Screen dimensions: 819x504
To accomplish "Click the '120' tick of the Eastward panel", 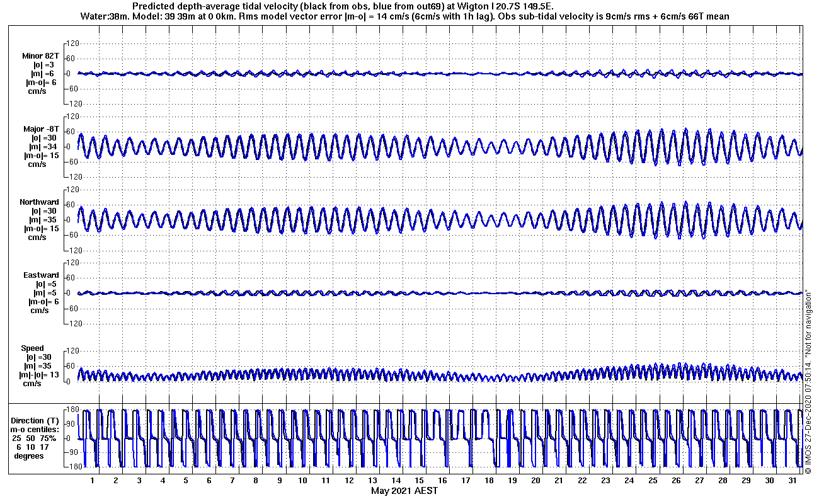I will click(x=72, y=263).
